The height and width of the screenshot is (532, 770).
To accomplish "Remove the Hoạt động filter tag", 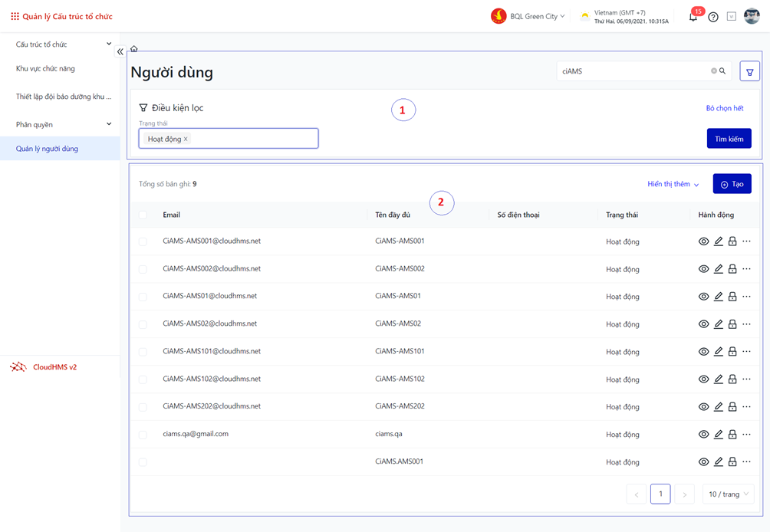I will coord(186,140).
